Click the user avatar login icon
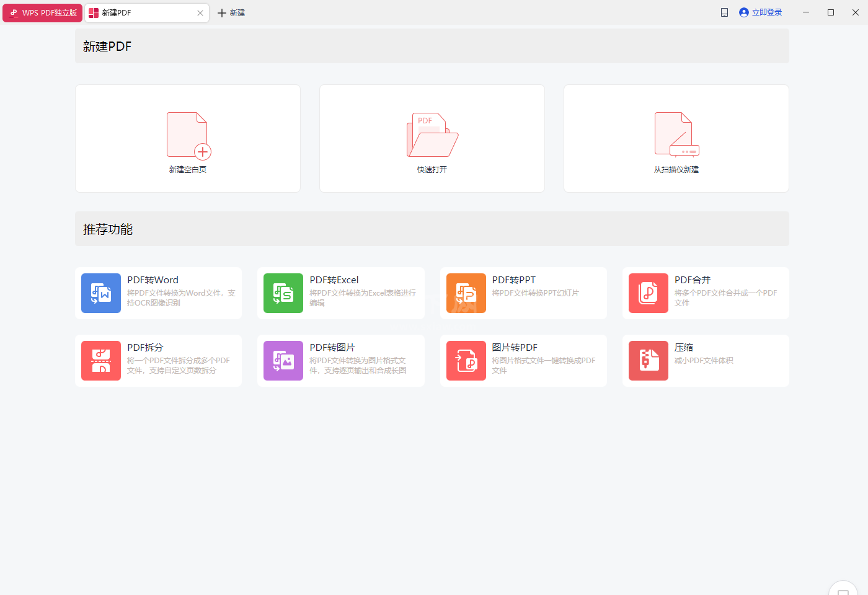Screen dimensions: 868x595 tap(744, 12)
